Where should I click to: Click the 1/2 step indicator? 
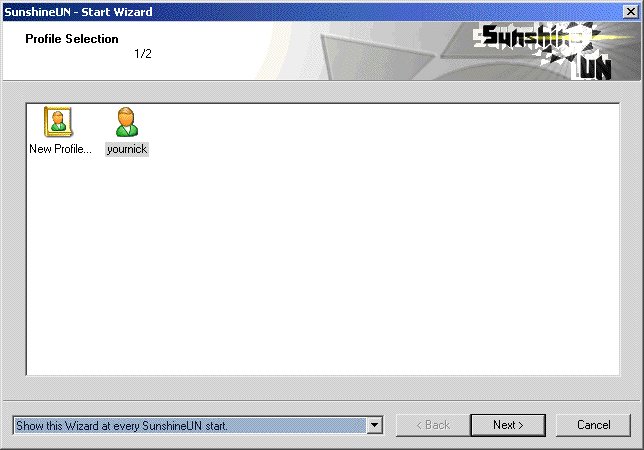click(x=143, y=54)
